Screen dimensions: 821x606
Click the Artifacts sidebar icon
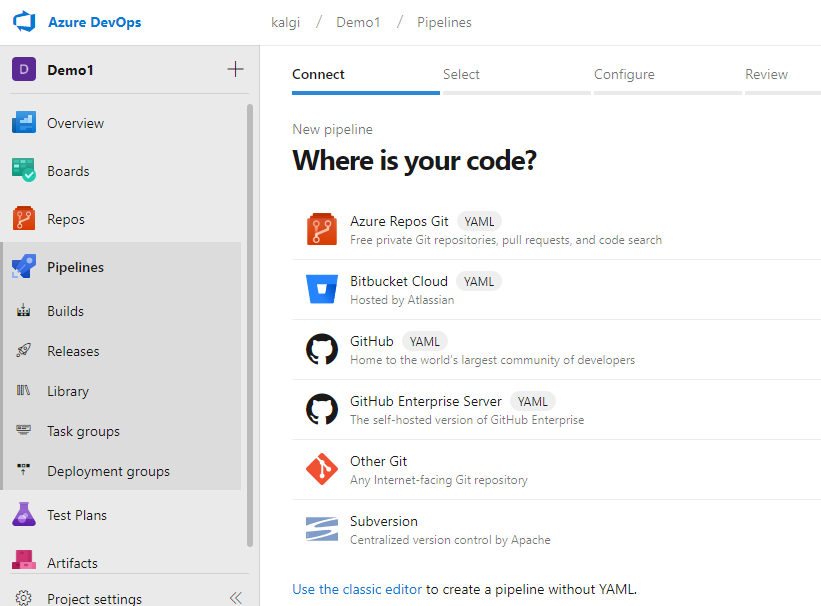[24, 560]
